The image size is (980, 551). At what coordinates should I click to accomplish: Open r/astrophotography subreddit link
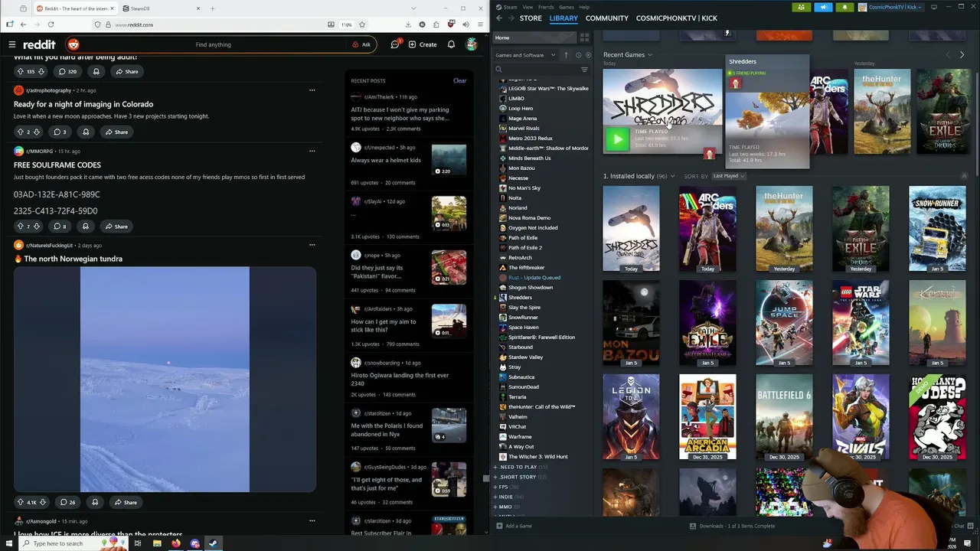(48, 90)
